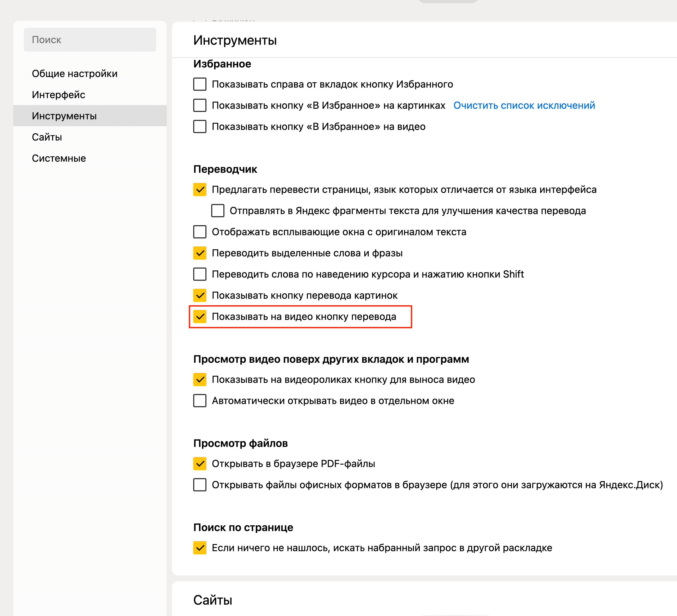The height and width of the screenshot is (616, 677).
Task: Uncheck offer to translate foreign pages
Action: tap(200, 190)
